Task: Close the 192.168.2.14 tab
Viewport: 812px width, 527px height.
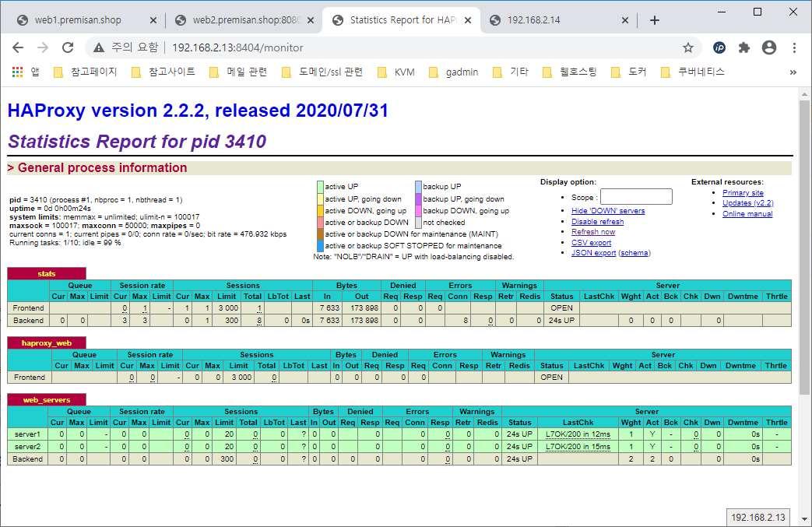Action: tap(625, 20)
